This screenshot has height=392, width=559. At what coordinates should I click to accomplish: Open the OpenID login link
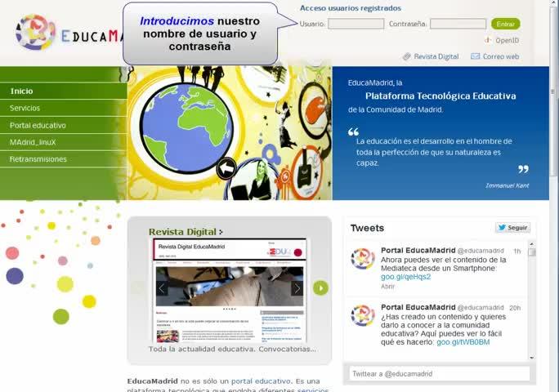507,40
